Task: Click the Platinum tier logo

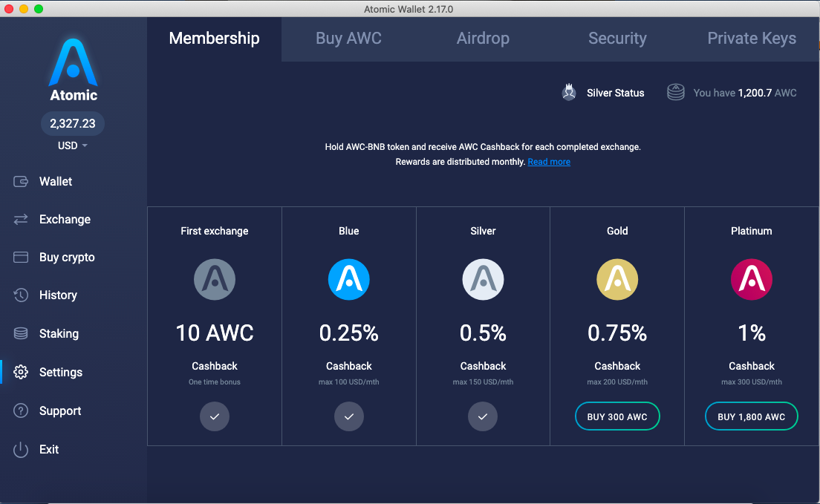Action: (752, 279)
